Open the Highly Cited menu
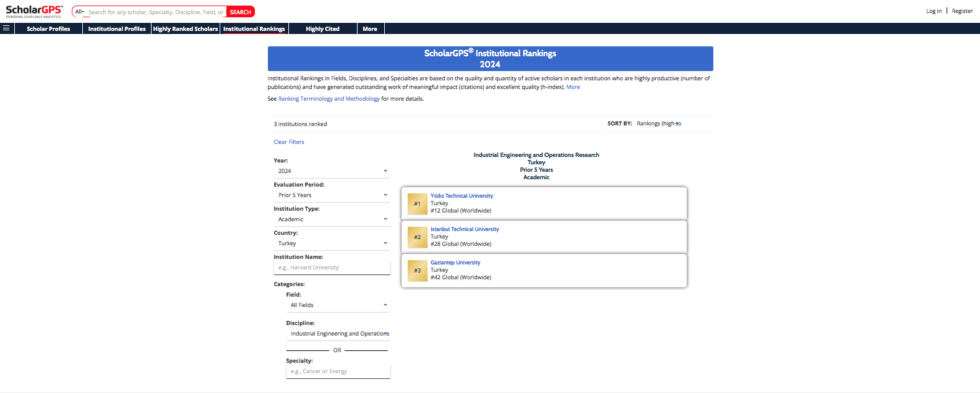 click(322, 28)
